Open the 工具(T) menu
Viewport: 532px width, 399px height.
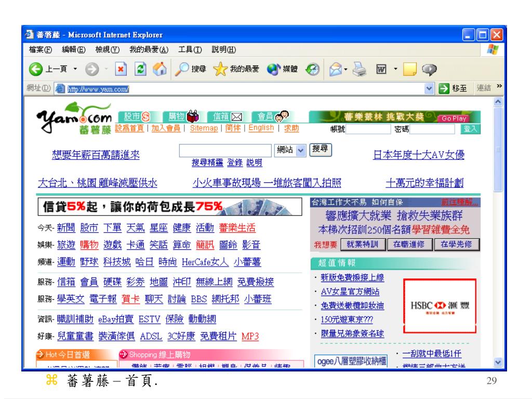click(190, 49)
